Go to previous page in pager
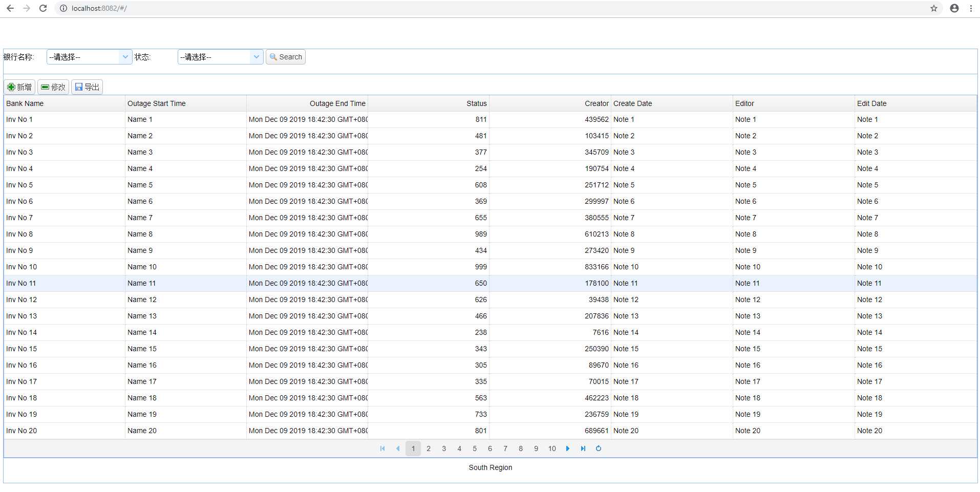 coord(398,448)
